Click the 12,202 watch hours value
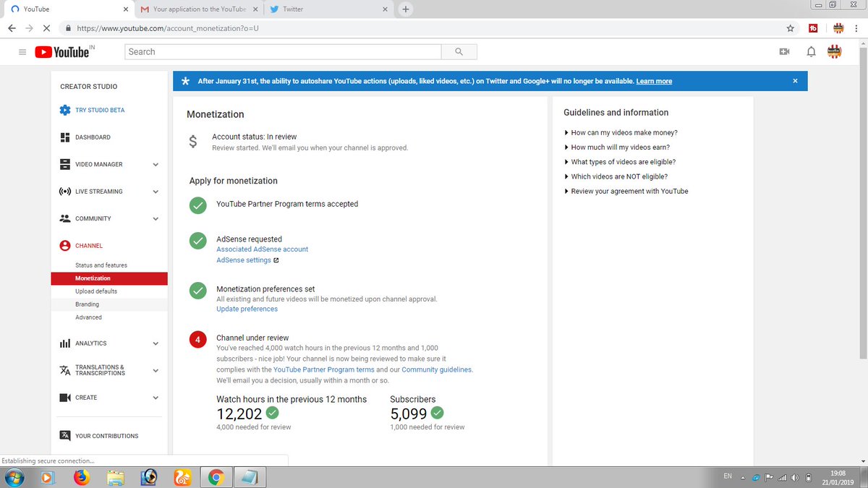Screen dimensions: 868x488 (239, 414)
